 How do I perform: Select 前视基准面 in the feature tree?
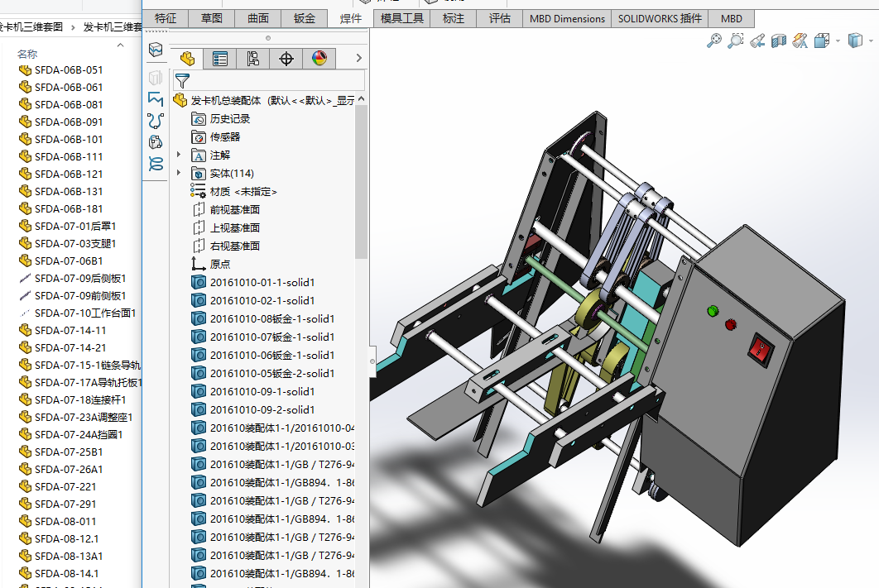tap(234, 209)
